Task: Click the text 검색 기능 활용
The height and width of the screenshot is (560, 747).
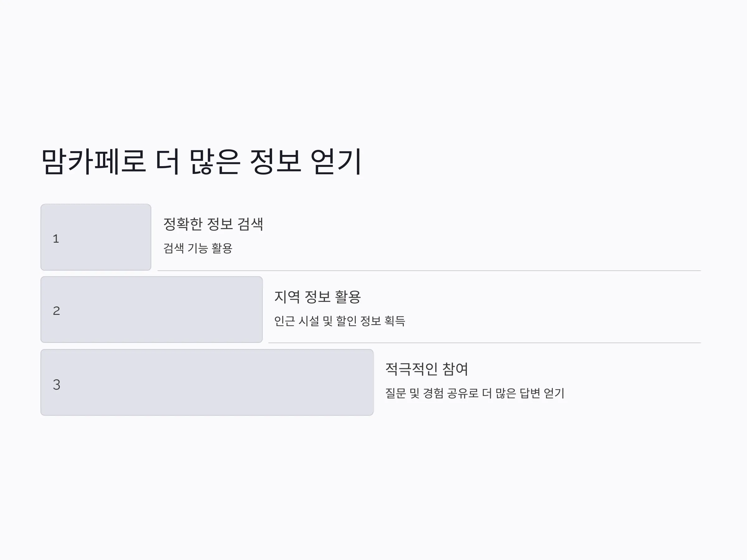Action: click(x=198, y=248)
